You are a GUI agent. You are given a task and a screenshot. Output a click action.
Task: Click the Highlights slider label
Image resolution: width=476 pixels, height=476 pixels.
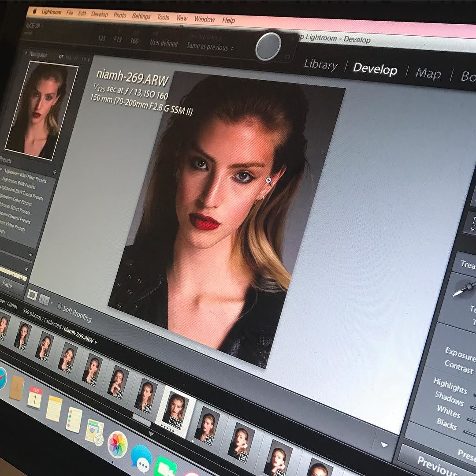pos(450,385)
